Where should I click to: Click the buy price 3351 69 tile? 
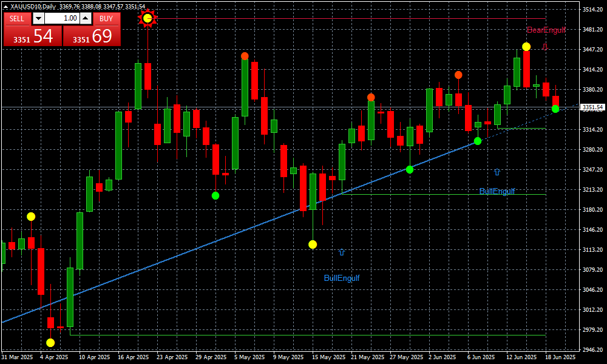coord(92,36)
